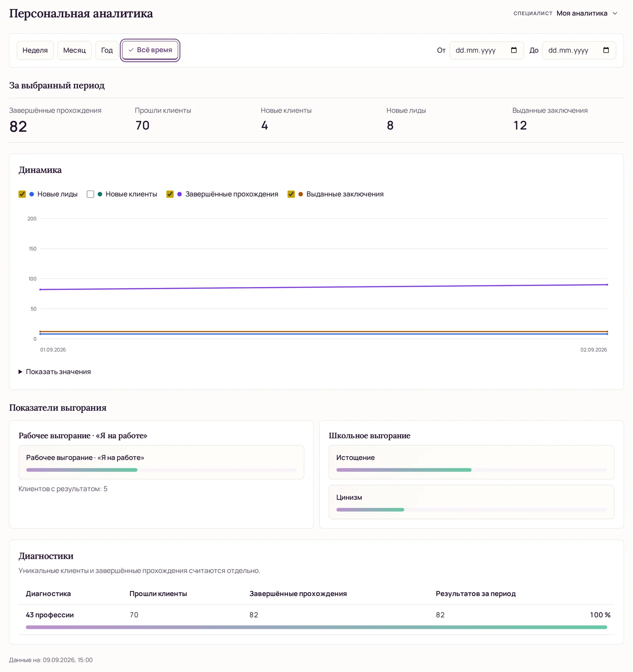Uncheck the Новые лиды series checkbox

(22, 194)
